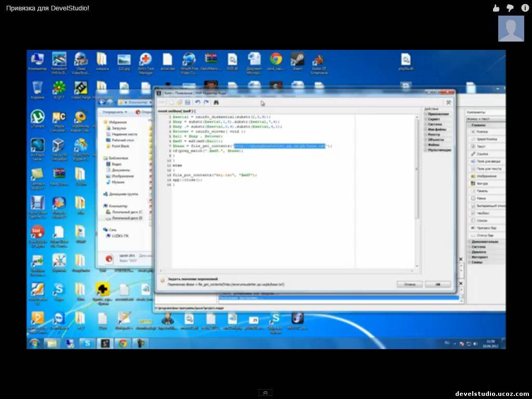Screen dimensions: 532x399
Task: Click Chrome icon on Windows taskbar
Action: click(123, 343)
